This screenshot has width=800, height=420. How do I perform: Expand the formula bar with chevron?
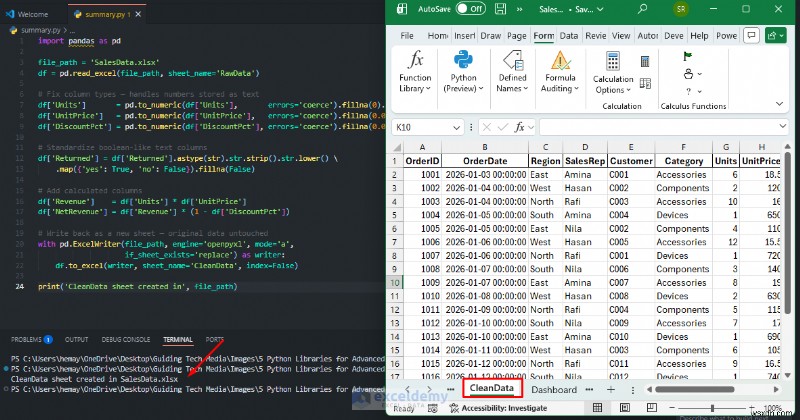coord(783,127)
